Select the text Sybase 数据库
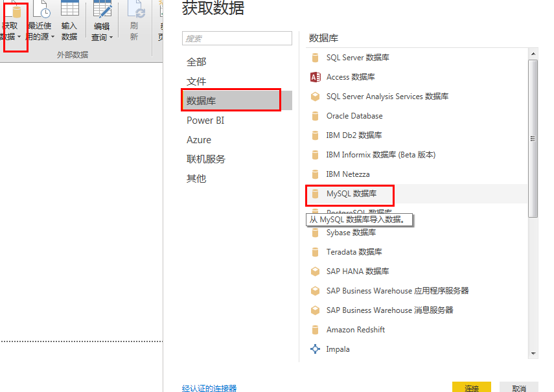 click(x=351, y=233)
